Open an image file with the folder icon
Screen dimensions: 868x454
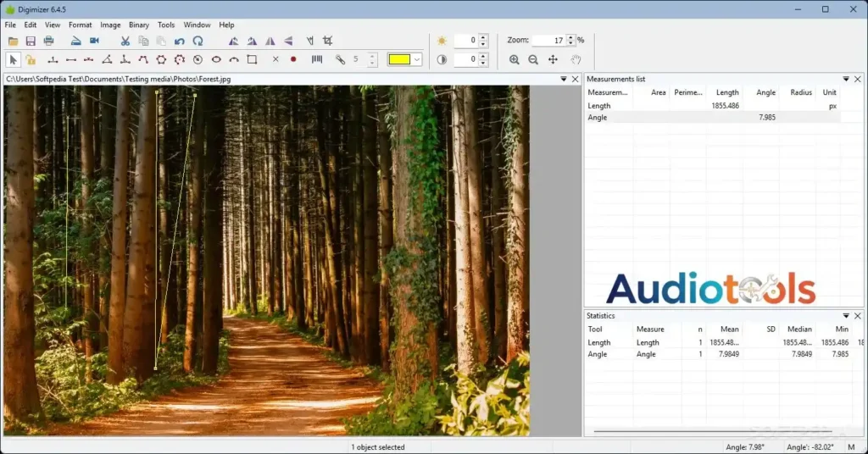pos(13,41)
